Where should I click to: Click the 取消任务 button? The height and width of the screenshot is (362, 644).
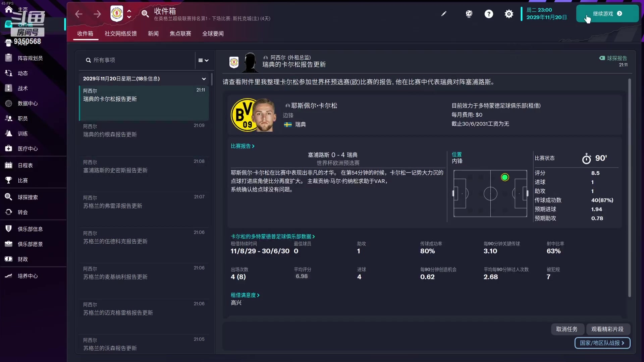coord(567,329)
